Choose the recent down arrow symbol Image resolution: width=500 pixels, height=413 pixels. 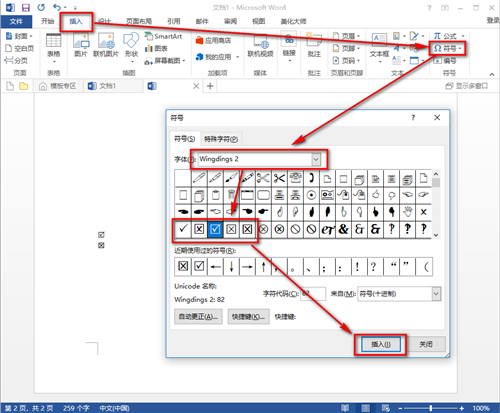coord(231,266)
